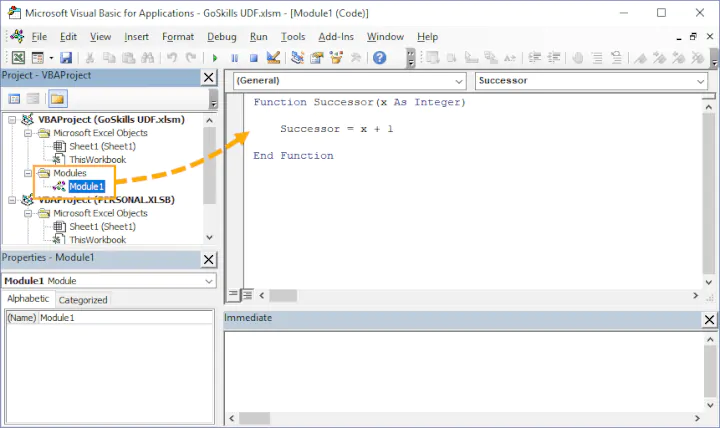720x428 pixels.
Task: Click the Reset stop square icon
Action: (253, 58)
